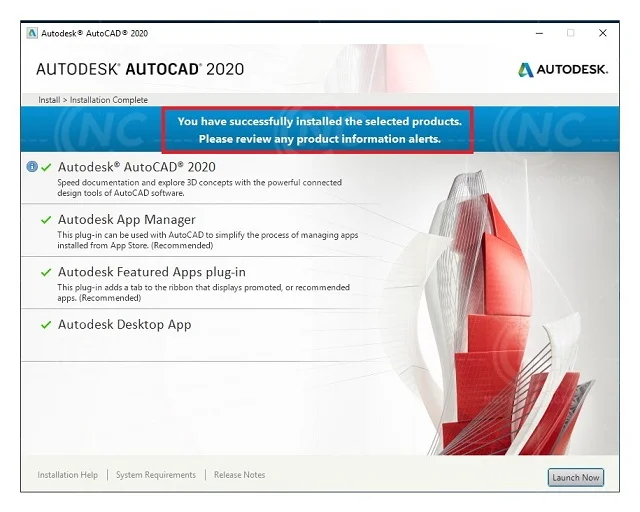Click the 'You have successfully installed' message

[320, 121]
